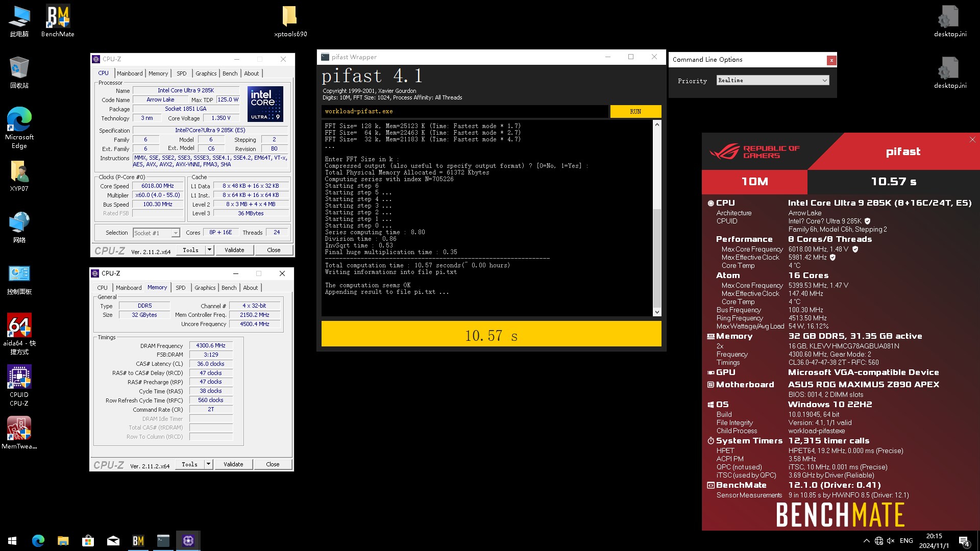Click the pifast console scrollbar thumb

click(x=657, y=258)
